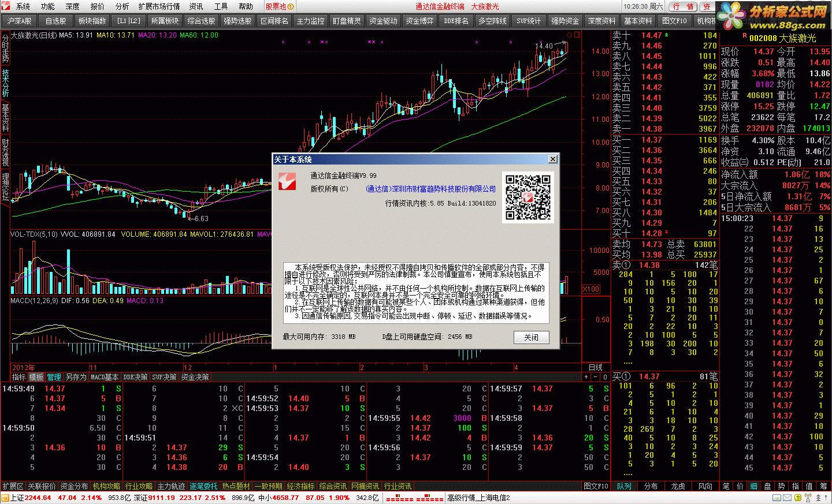Apply the DDE决策 template
The width and height of the screenshot is (832, 504).
coord(135,377)
